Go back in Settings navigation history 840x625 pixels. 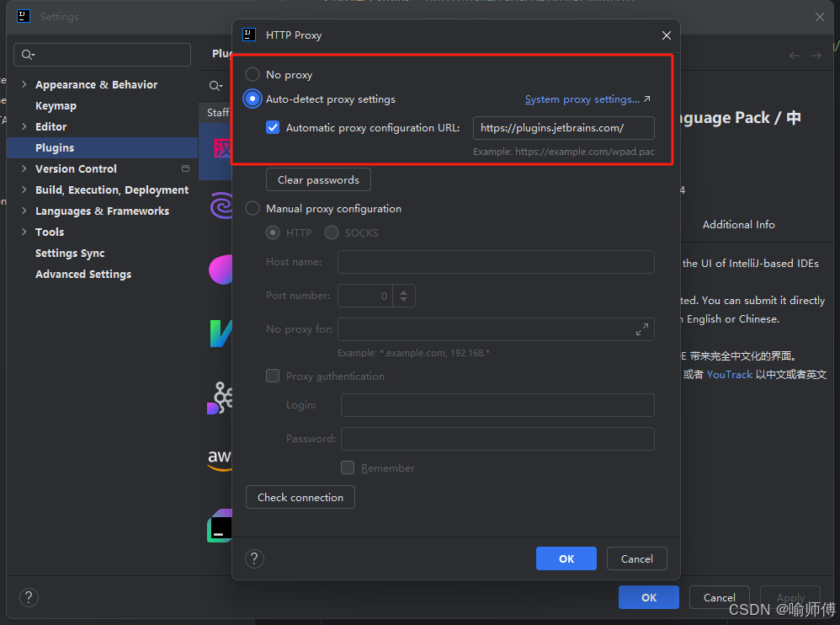(x=794, y=56)
